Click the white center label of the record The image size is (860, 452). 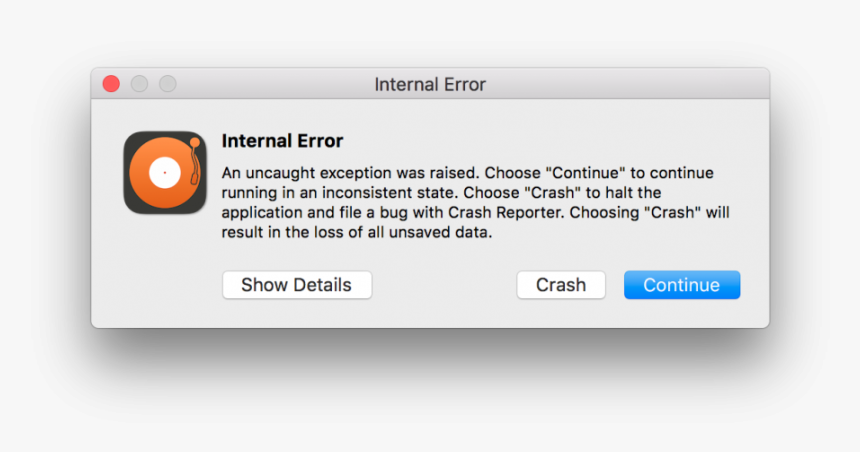pos(163,173)
